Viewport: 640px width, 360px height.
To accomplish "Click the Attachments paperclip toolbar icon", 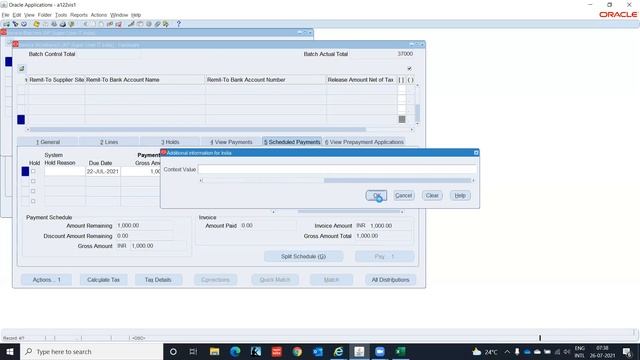I will click(157, 24).
